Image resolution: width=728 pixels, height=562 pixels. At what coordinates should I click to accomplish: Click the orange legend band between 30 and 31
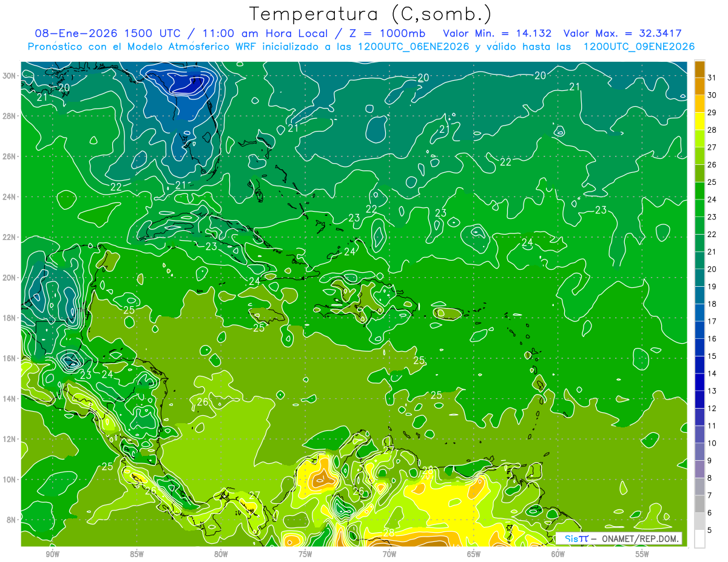[700, 86]
